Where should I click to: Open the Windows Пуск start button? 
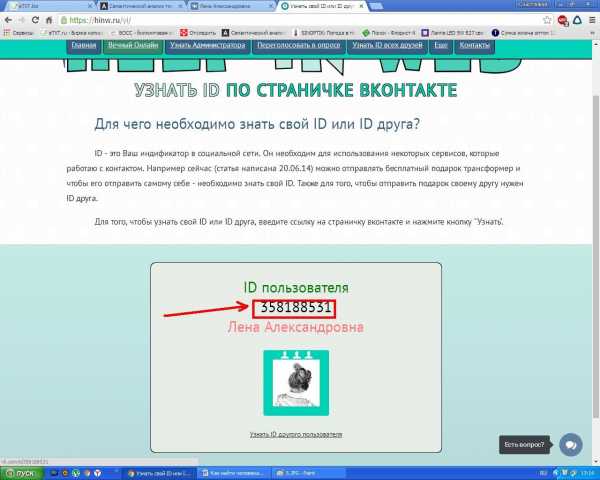pyautogui.click(x=21, y=473)
